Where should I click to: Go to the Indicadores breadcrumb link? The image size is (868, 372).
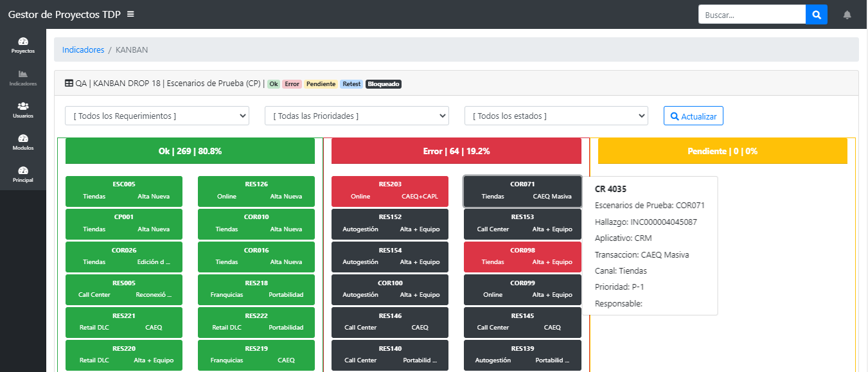[83, 49]
